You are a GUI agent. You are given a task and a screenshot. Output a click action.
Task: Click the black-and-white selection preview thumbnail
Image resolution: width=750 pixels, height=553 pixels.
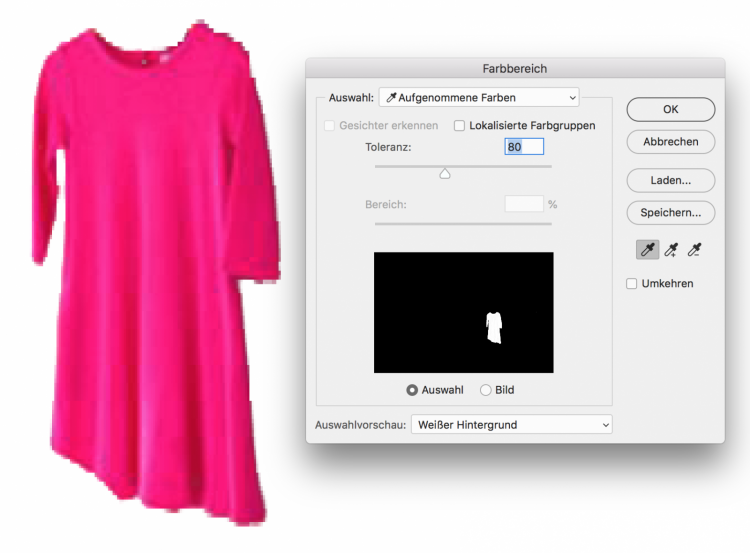pos(463,312)
